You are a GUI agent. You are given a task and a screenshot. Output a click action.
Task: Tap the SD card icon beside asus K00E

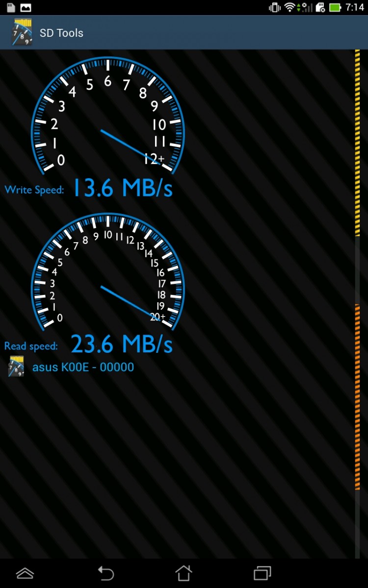[x=17, y=367]
